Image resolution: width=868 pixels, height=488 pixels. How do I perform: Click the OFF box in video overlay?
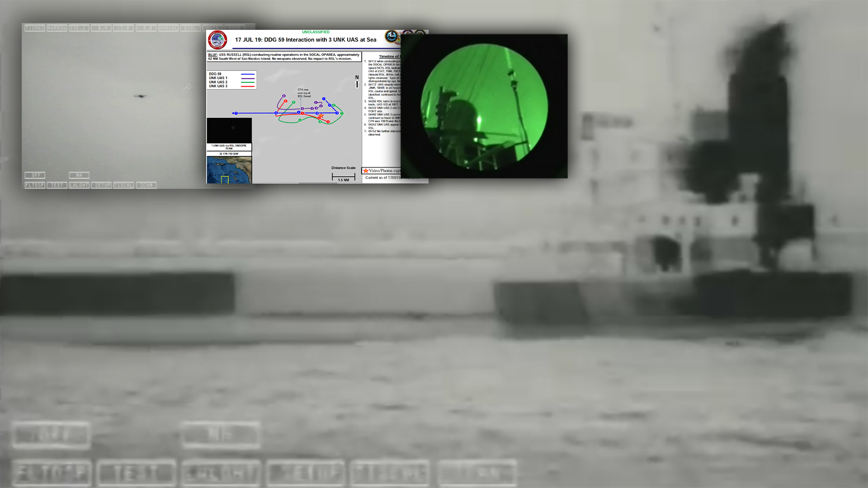pos(35,175)
